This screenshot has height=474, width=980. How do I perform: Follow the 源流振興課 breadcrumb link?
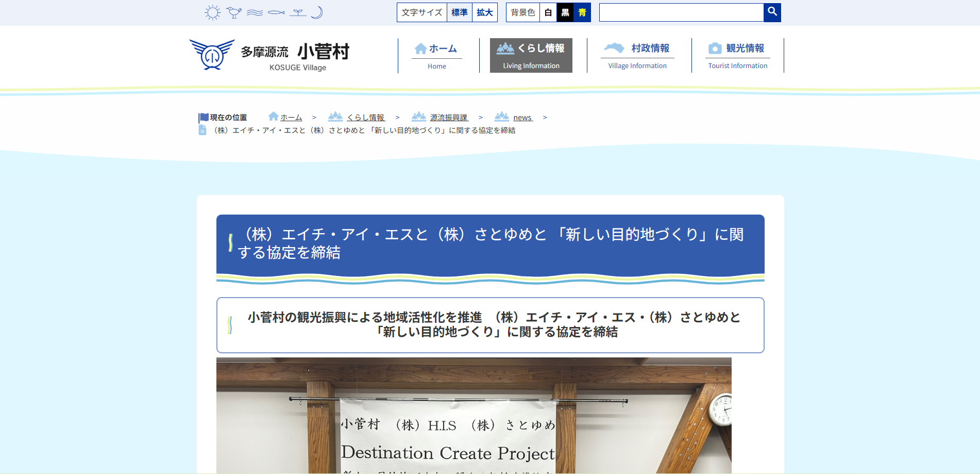click(x=449, y=118)
